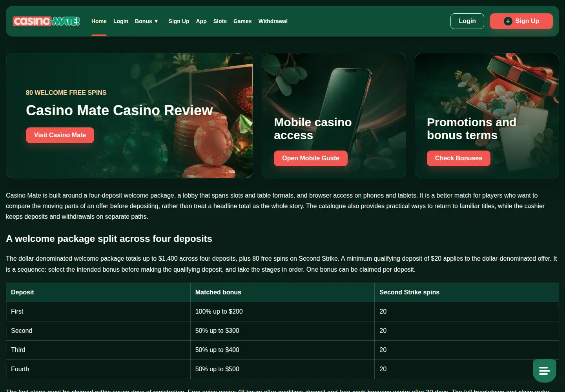
Task: Click the Mobile casino access card title
Action: (313, 129)
